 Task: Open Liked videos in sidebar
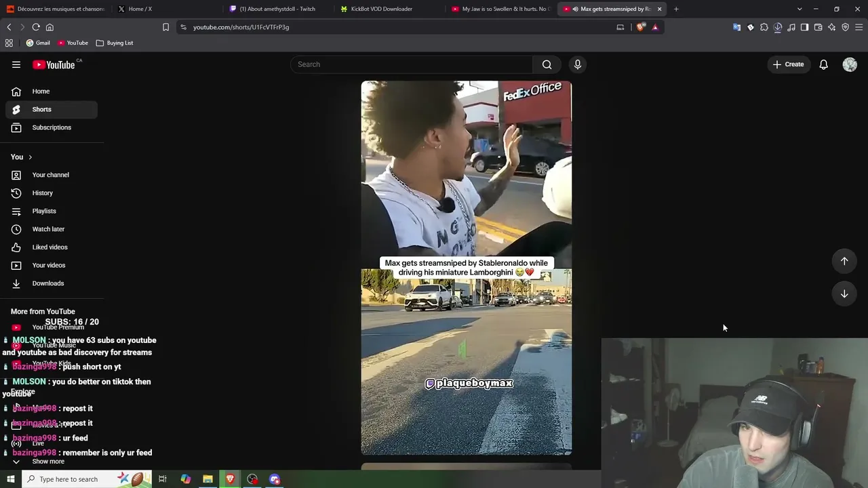point(52,247)
